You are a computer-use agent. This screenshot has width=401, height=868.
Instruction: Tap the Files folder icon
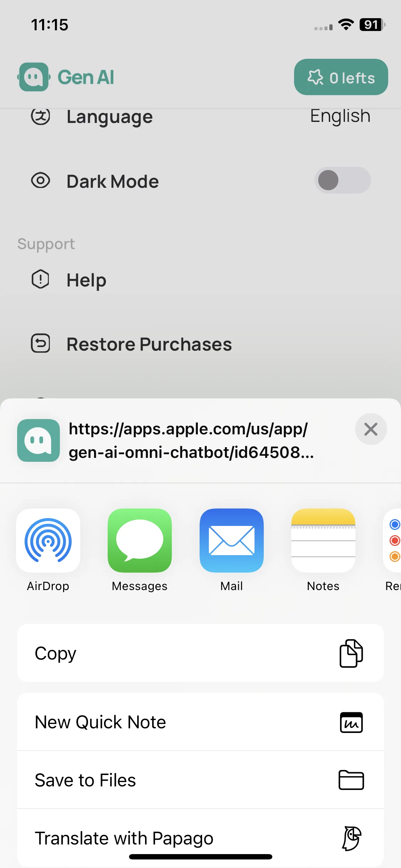[x=351, y=780]
